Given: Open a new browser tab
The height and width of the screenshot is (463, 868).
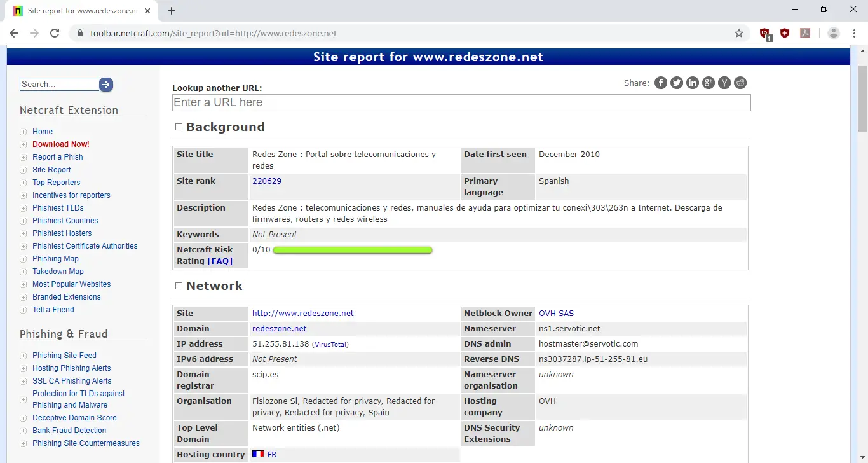Looking at the screenshot, I should [171, 11].
